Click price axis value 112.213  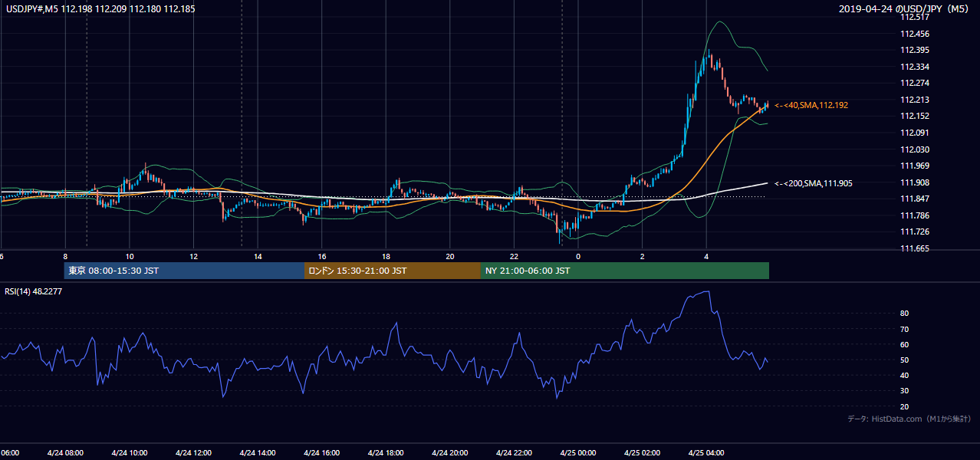tap(916, 100)
